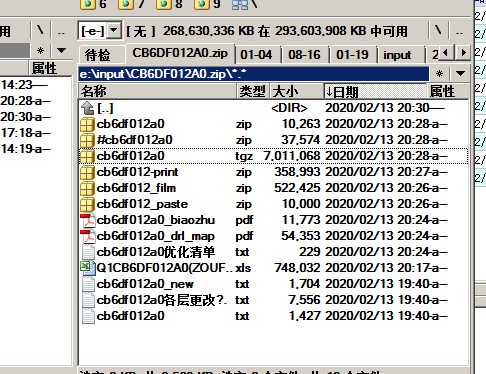Click the text file icon of cb6df012a0各层更改
The image size is (486, 374).
[x=88, y=300]
